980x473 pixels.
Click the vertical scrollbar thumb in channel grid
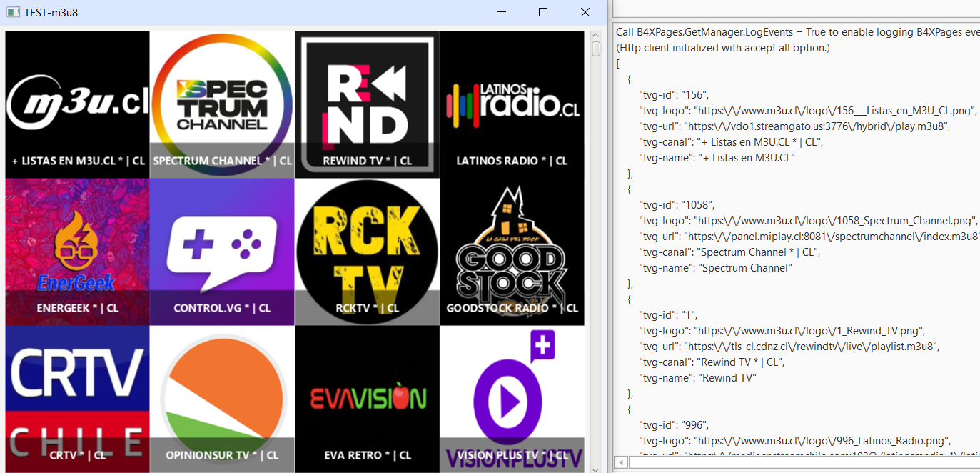(596, 49)
